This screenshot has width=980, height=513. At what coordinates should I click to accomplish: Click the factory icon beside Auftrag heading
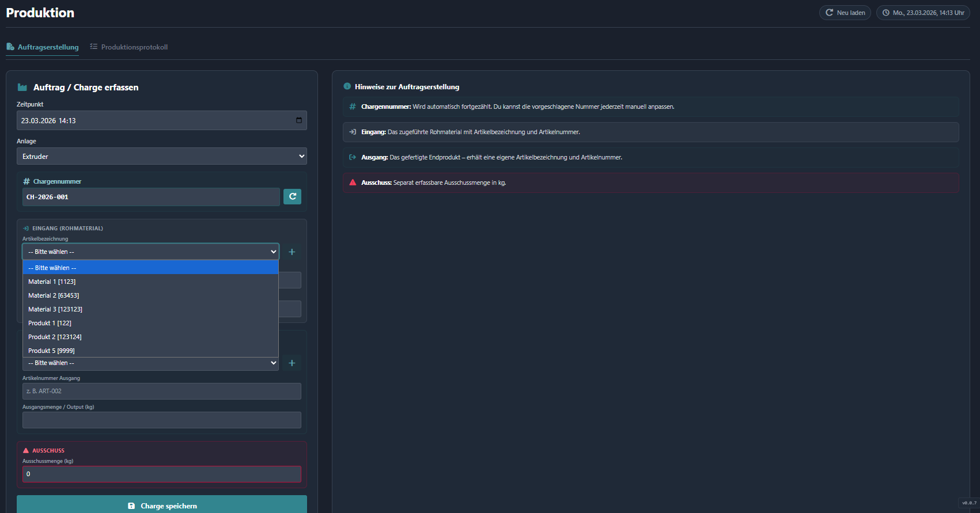[x=22, y=88]
